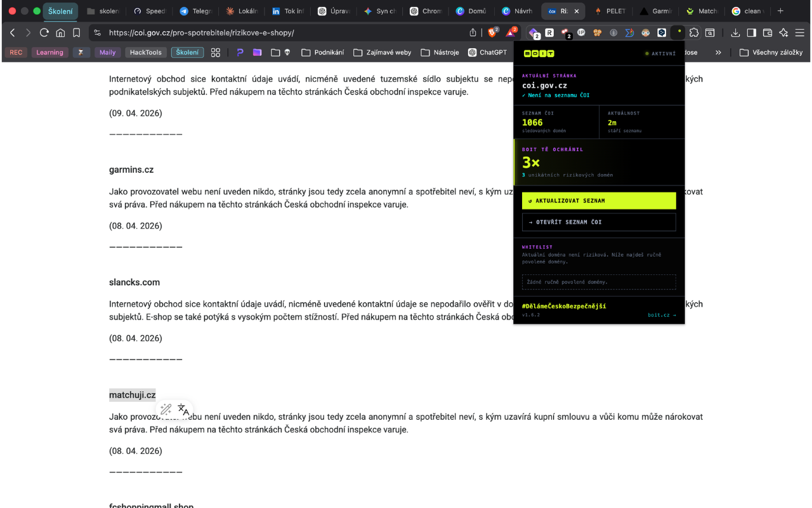The image size is (812, 508).
Task: Open the downloads icon
Action: (735, 32)
